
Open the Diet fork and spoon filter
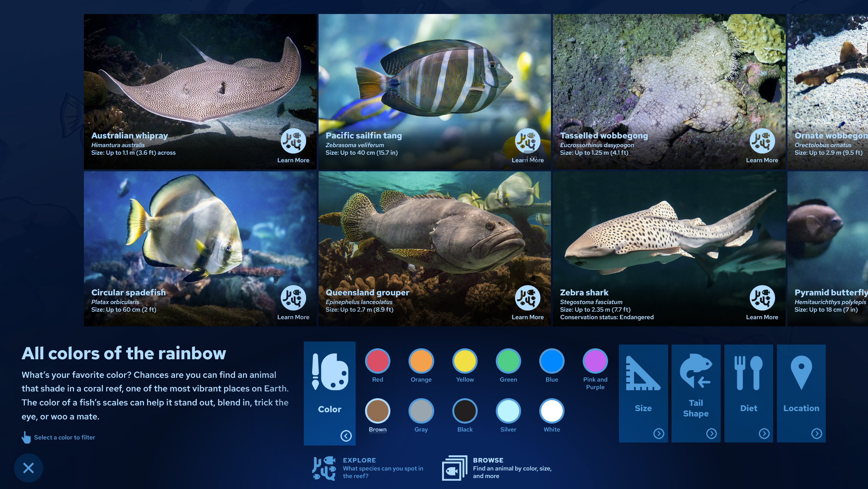[748, 373]
